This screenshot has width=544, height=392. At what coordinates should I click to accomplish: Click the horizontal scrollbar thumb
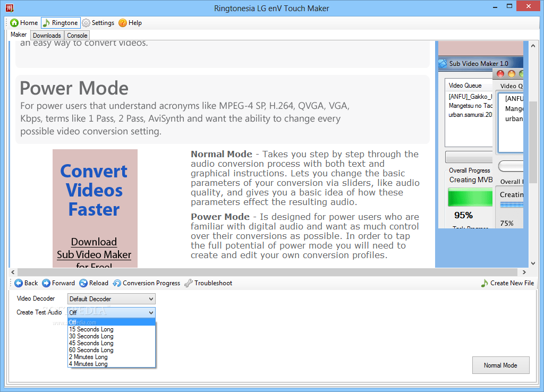267,272
